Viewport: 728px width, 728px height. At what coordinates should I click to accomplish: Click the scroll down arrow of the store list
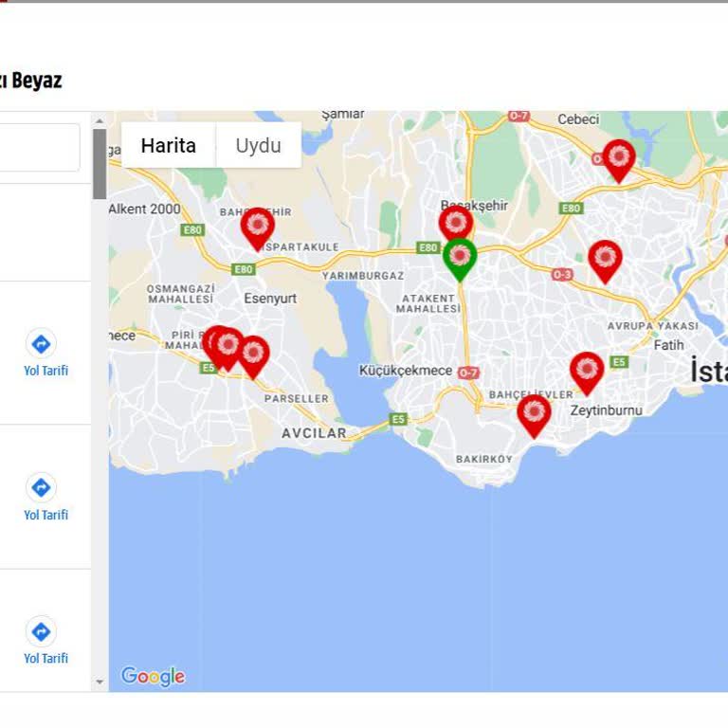(x=100, y=682)
